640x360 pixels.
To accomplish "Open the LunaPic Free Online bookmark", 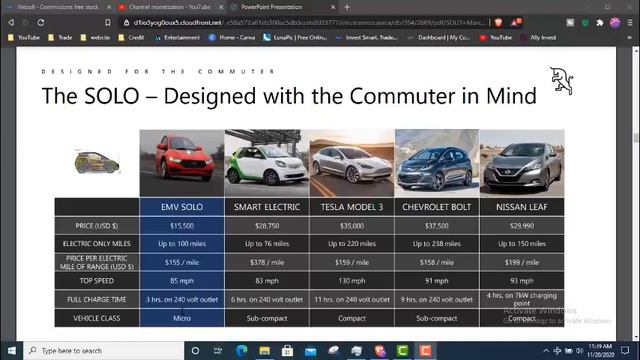I will tap(295, 38).
